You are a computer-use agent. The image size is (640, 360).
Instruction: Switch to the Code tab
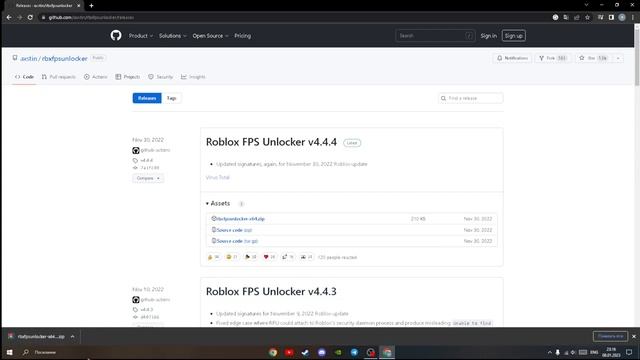[x=24, y=77]
